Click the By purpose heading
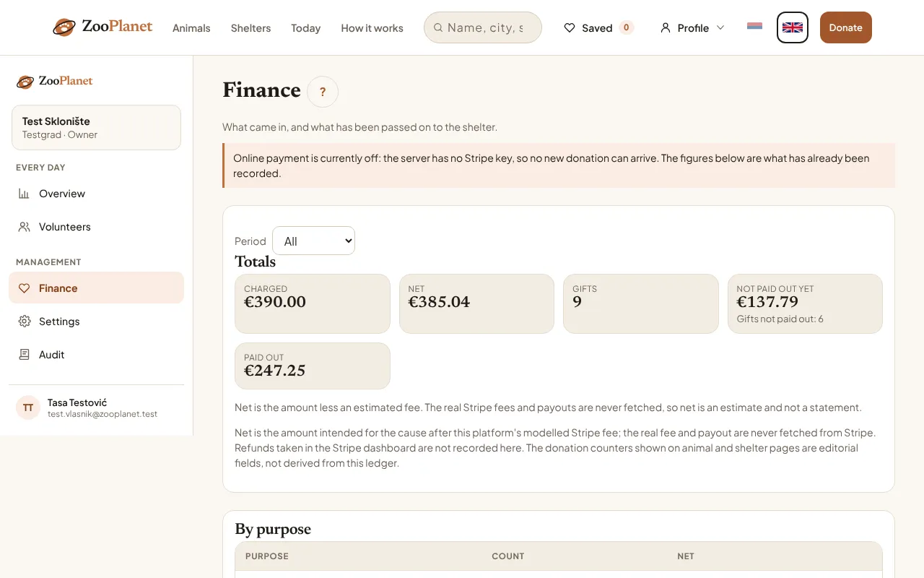The height and width of the screenshot is (578, 924). click(x=273, y=529)
